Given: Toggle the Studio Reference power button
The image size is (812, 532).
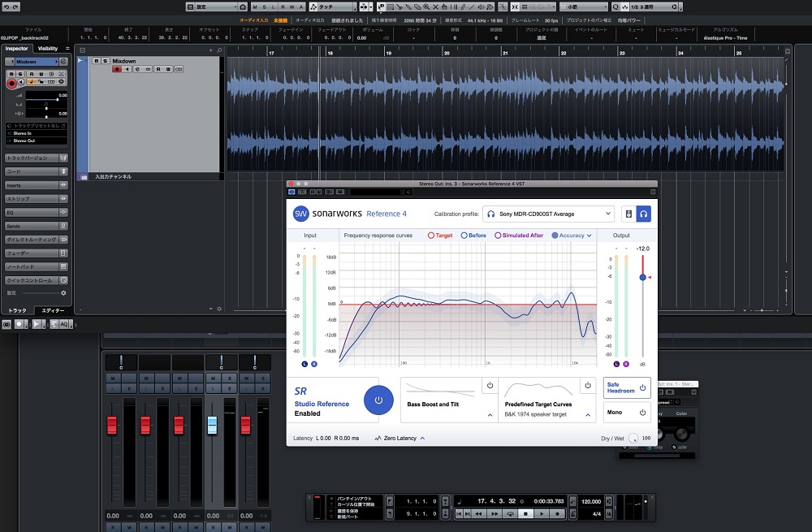Looking at the screenshot, I should coord(378,400).
